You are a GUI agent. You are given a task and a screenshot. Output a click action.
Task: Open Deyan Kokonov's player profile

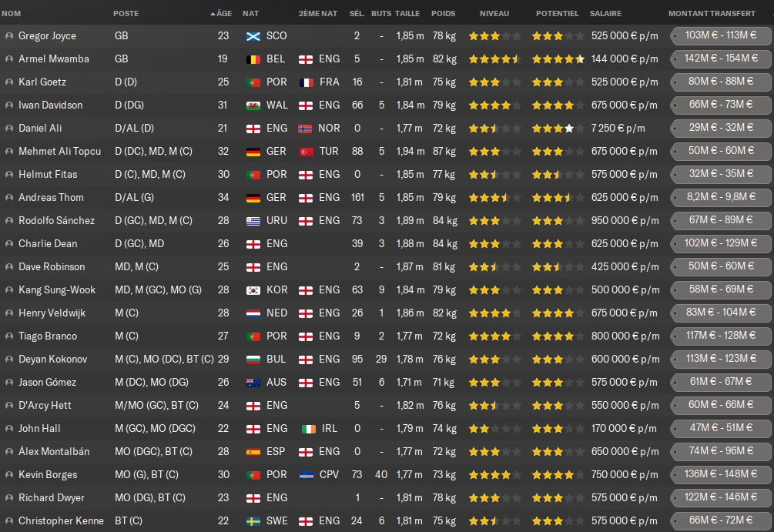click(x=52, y=360)
